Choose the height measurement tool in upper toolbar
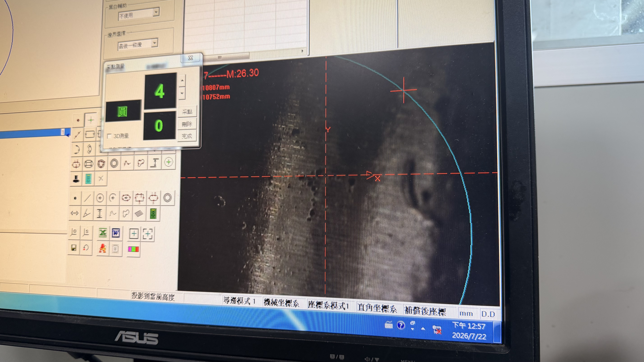The image size is (644, 362). (x=155, y=163)
